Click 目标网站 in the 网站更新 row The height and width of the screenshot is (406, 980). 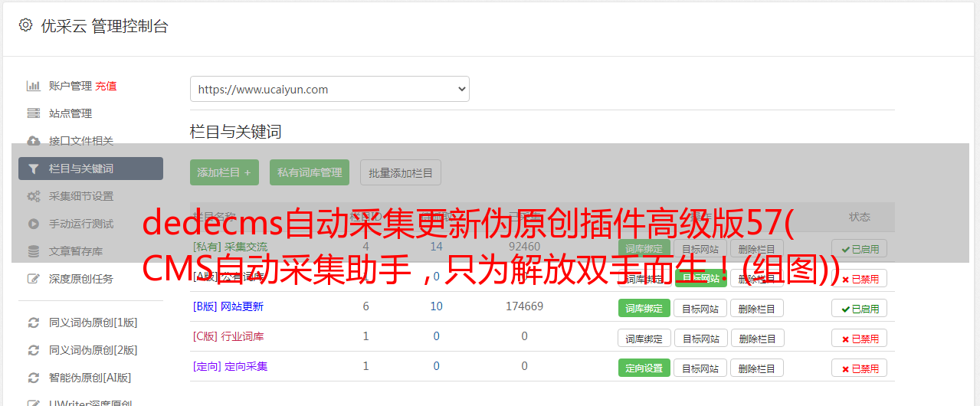[x=700, y=308]
